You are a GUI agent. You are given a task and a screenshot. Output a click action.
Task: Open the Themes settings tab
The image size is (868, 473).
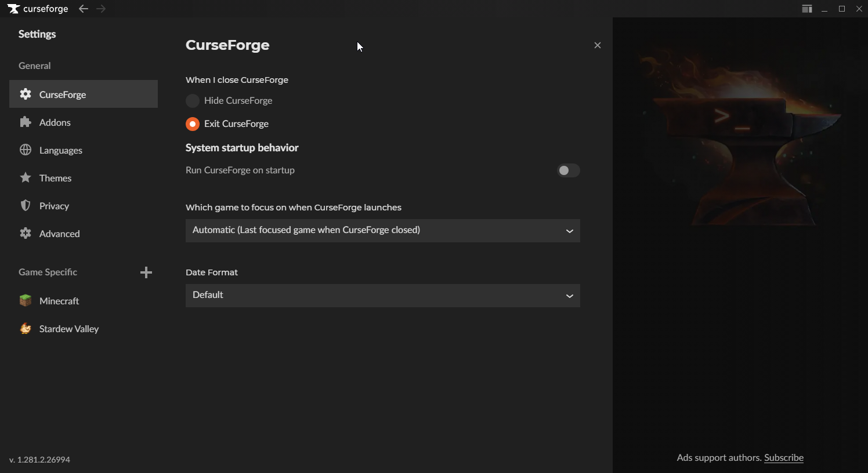tap(84, 177)
